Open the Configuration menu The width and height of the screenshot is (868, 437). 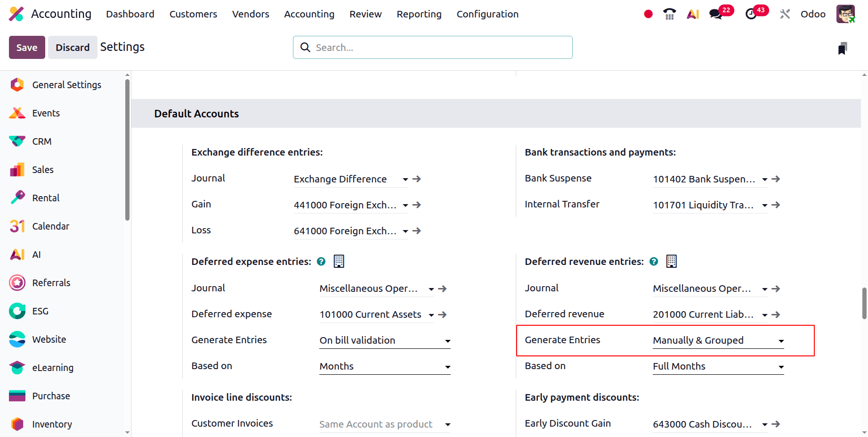pos(487,14)
